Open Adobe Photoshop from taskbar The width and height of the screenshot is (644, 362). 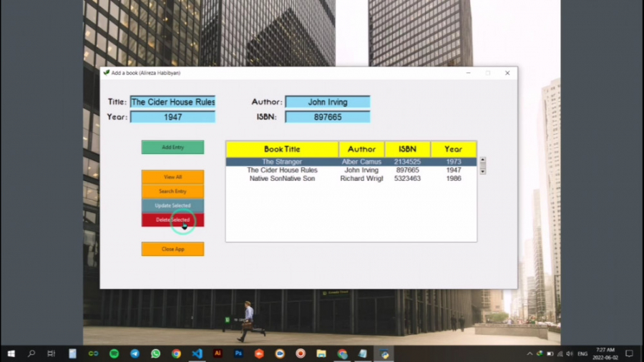coord(238,353)
